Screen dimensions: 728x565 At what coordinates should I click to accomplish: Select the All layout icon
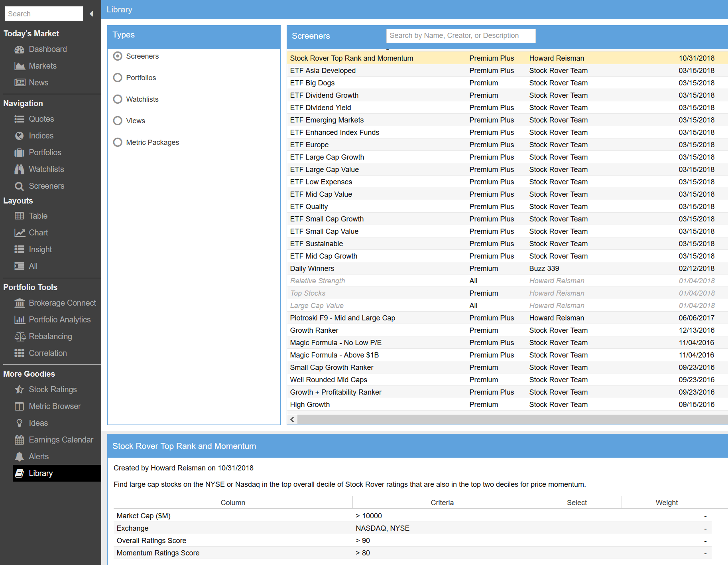tap(19, 267)
